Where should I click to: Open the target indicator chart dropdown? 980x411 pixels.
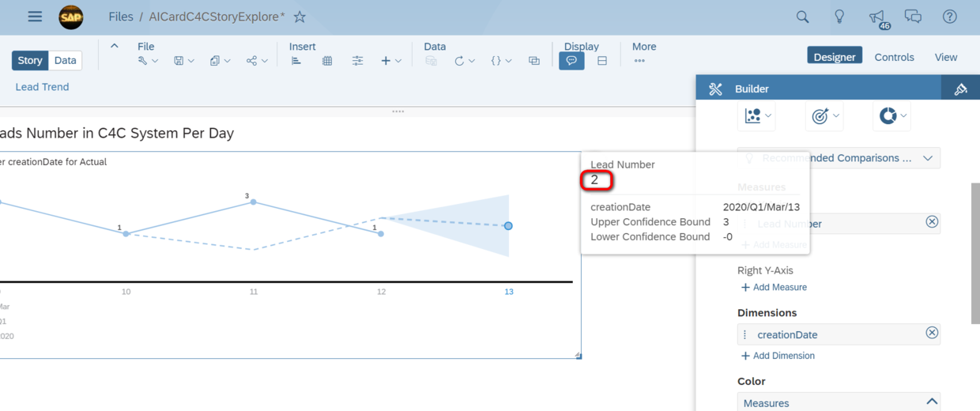click(x=826, y=116)
